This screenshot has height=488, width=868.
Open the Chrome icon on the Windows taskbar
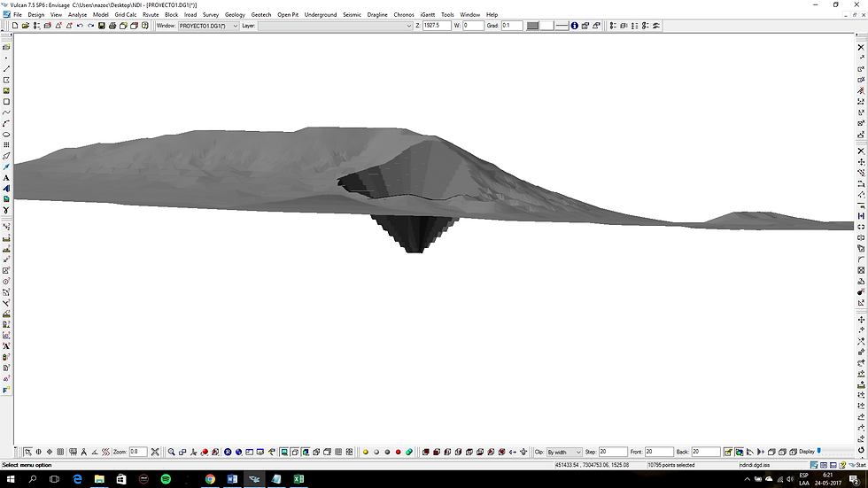[x=210, y=479]
